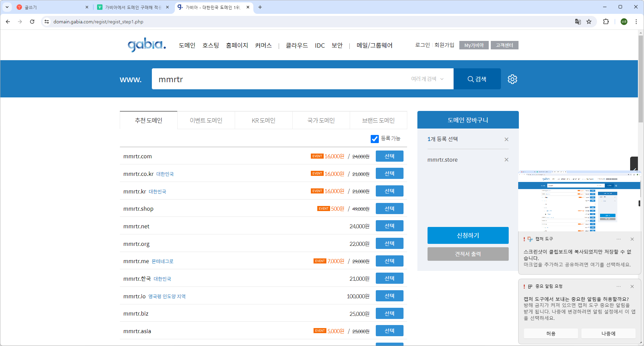This screenshot has width=644, height=346.
Task: Click the 로그인 link
Action: pos(422,45)
